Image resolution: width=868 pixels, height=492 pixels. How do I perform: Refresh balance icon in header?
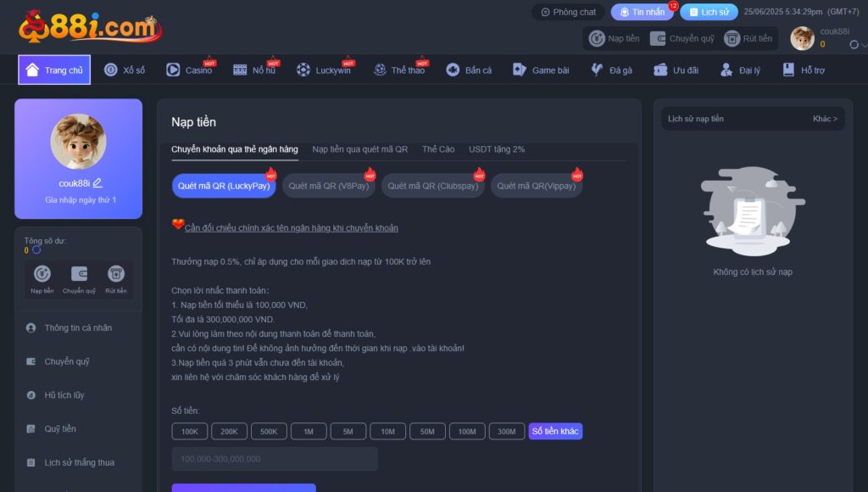[854, 44]
